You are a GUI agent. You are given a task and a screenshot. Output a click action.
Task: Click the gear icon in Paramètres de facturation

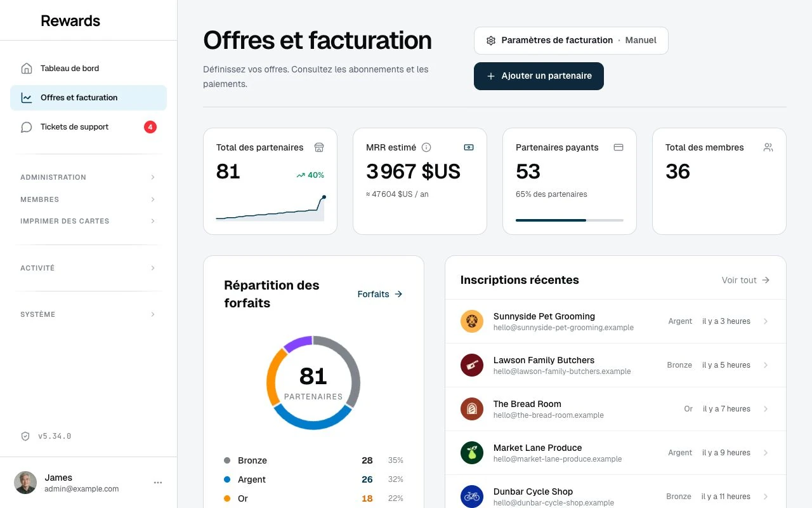point(490,41)
